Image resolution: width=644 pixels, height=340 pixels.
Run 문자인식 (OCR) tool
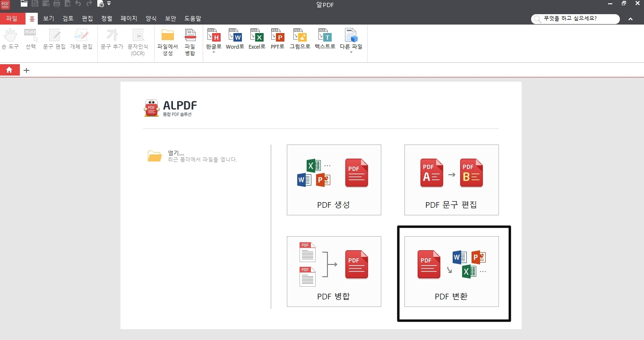click(x=138, y=42)
